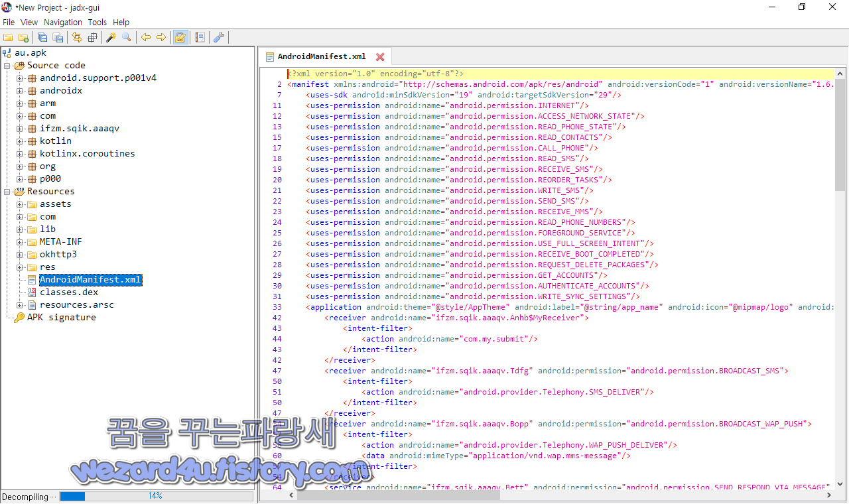Click the INTERNET permission line
Screen dimensions: 849x504
[448, 105]
